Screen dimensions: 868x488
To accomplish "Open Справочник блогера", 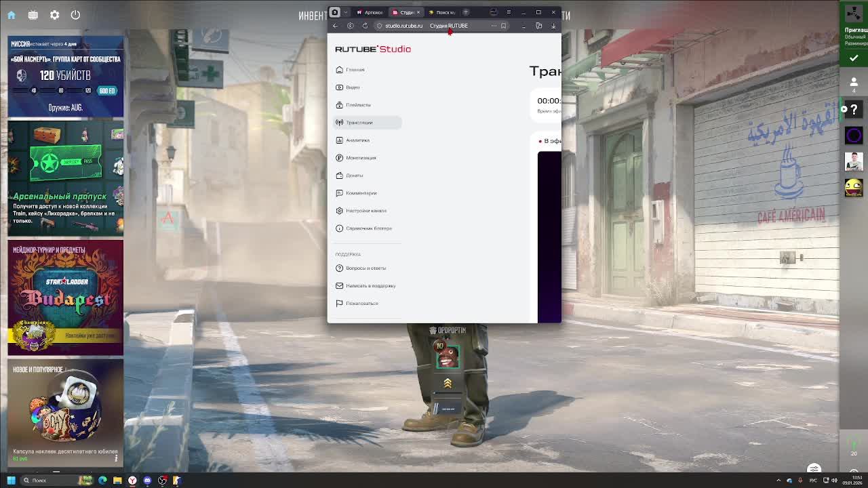I will pos(367,228).
